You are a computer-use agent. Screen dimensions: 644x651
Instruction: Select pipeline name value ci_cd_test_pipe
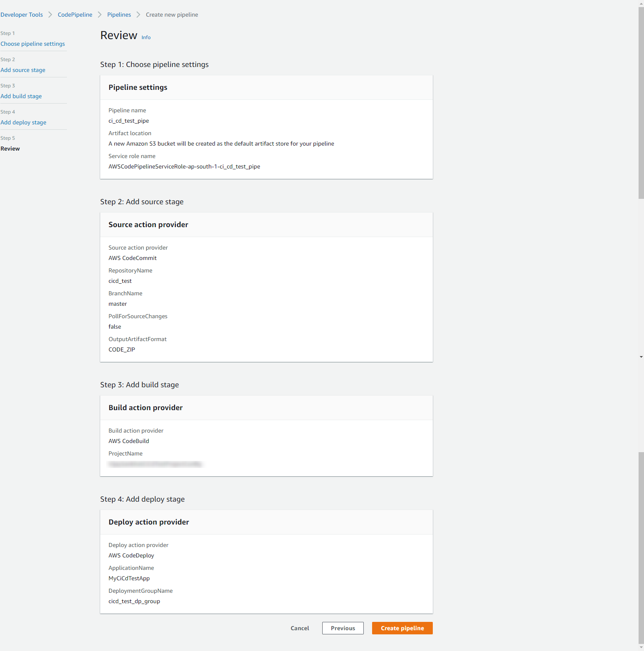(128, 121)
